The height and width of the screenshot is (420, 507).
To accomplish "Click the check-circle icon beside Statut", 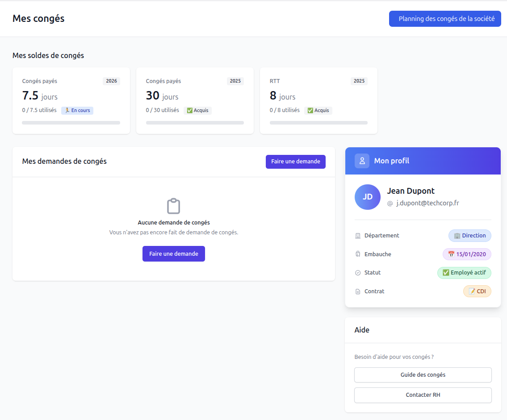I will pos(358,273).
